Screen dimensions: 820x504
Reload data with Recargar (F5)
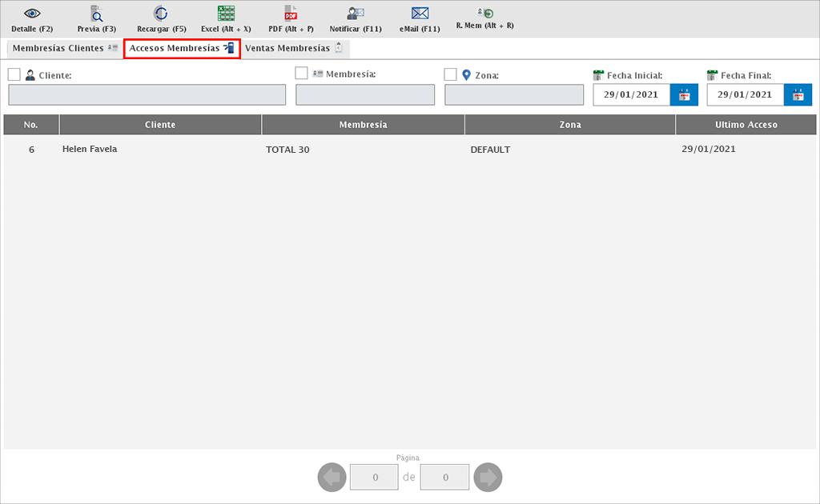[161, 14]
